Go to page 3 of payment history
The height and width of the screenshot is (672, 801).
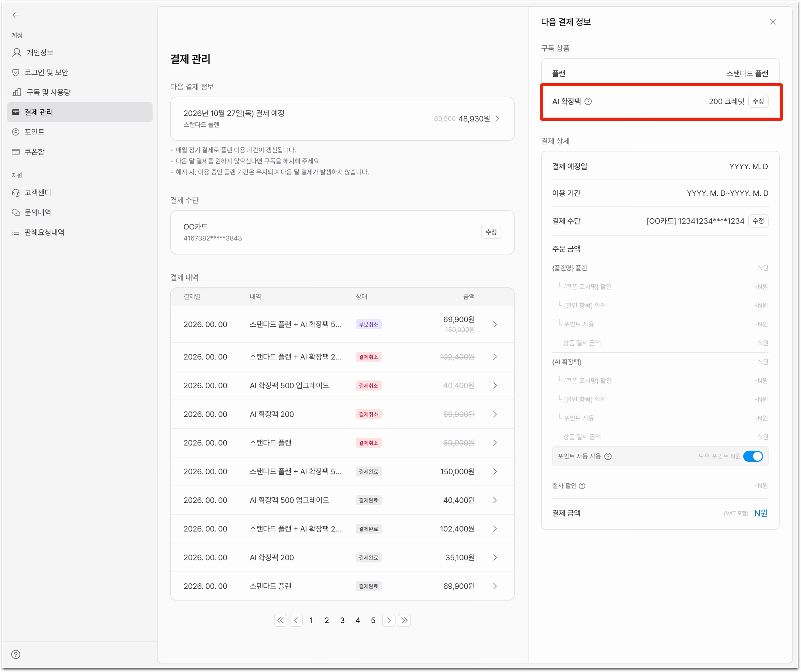(x=342, y=620)
